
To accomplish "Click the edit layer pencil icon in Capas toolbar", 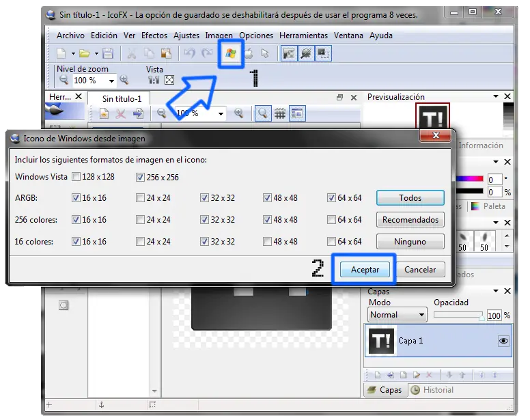I will pos(417,375).
